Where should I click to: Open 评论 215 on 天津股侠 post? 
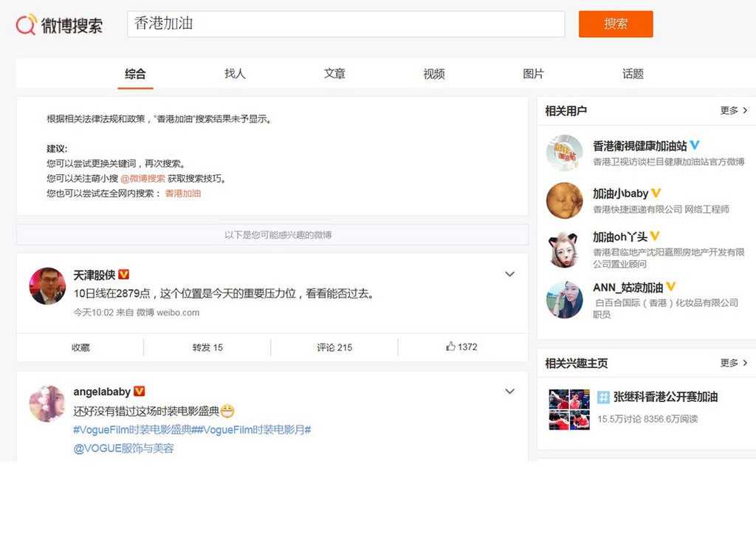tap(334, 347)
